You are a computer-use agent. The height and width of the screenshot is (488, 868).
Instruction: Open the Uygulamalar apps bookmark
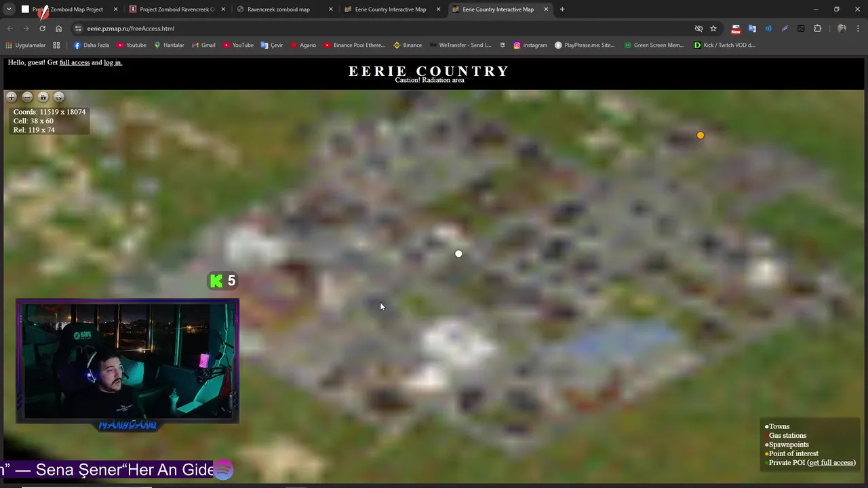[x=25, y=45]
